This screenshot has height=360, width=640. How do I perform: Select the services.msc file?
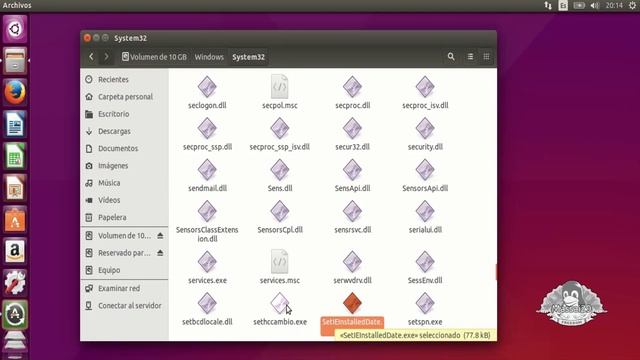(280, 267)
